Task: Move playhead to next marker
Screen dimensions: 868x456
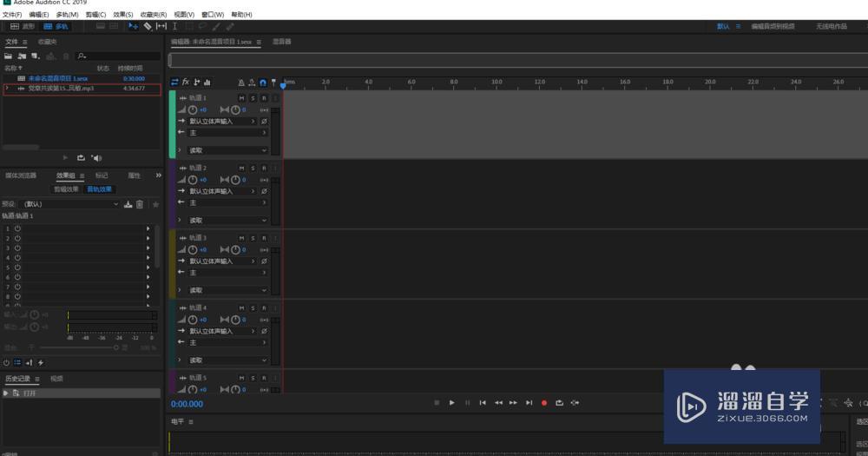Action: coord(529,403)
